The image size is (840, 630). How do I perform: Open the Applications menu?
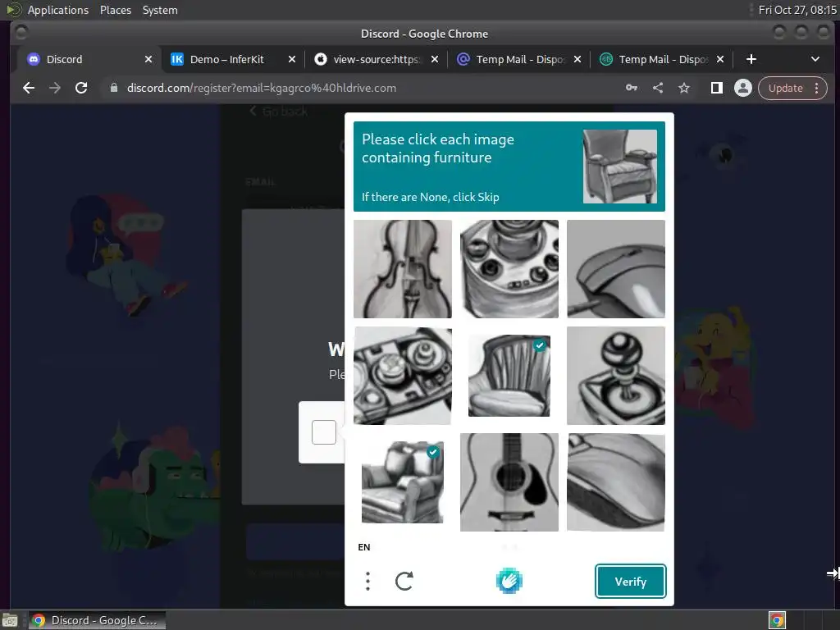click(58, 10)
